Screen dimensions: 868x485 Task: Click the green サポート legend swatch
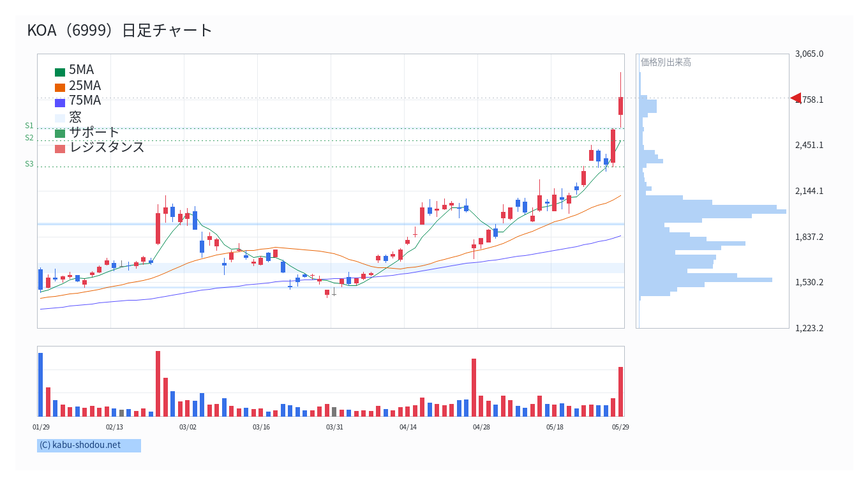click(60, 133)
